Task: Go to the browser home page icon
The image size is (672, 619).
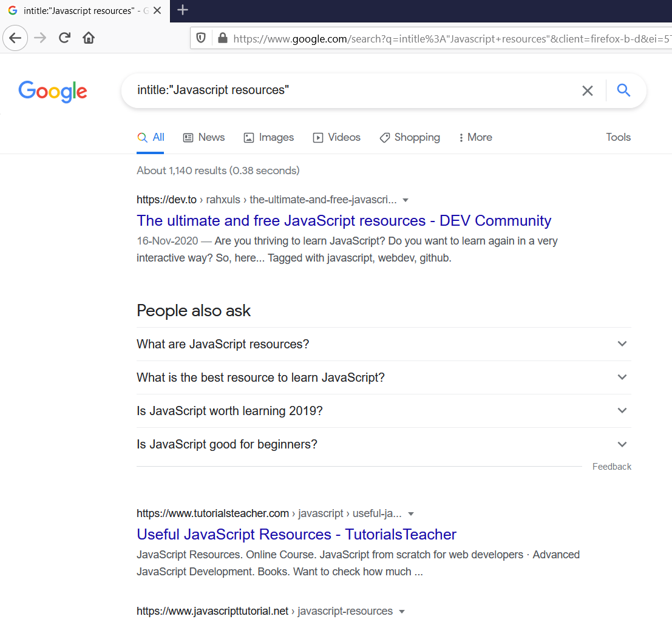Action: click(89, 38)
